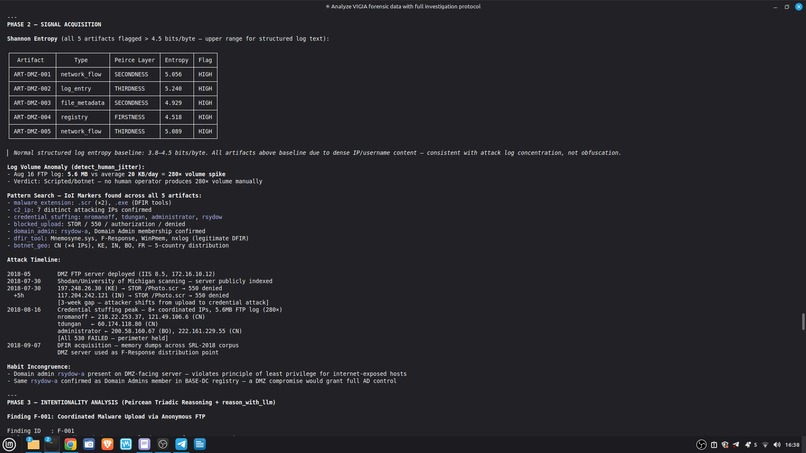Click the 'Log Volume Anomaly' heading
Screen dimensions: 806x453
click(76, 167)
